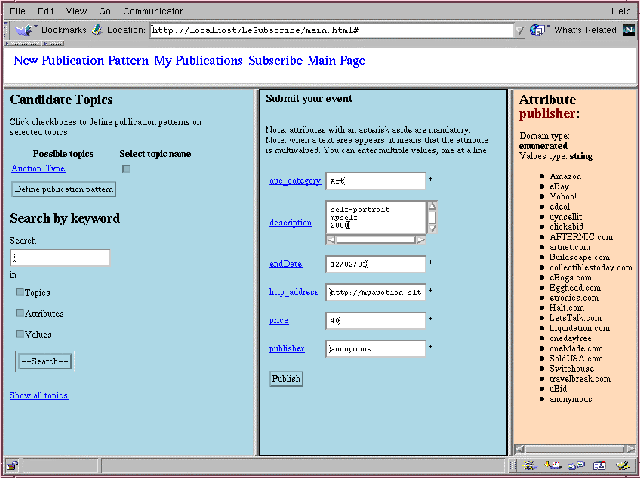Open the publisher attribute link
Screen dimensions: 640x480
[287, 349]
